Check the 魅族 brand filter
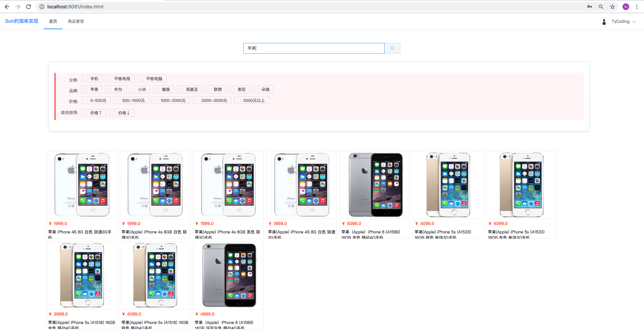 coord(163,90)
